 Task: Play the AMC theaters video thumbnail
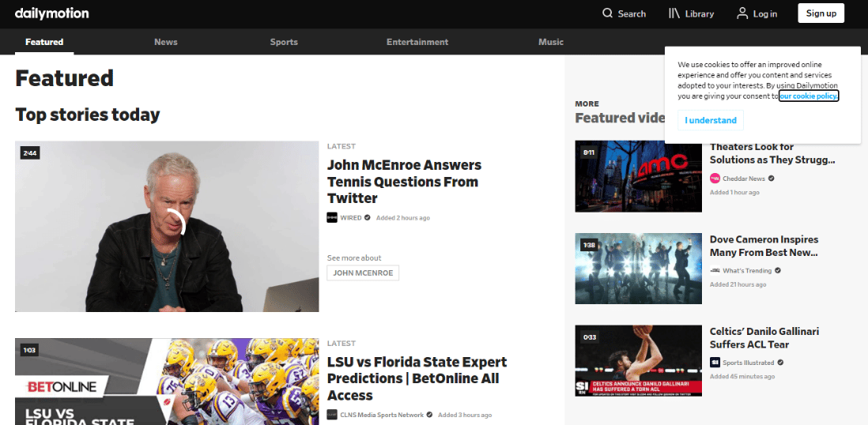(x=638, y=176)
